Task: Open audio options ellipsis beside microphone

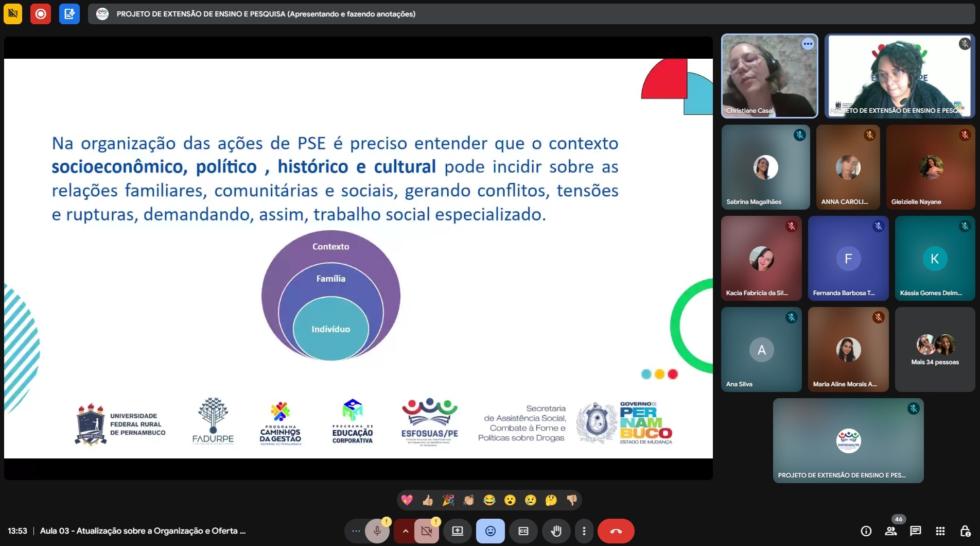Action: (x=356, y=531)
